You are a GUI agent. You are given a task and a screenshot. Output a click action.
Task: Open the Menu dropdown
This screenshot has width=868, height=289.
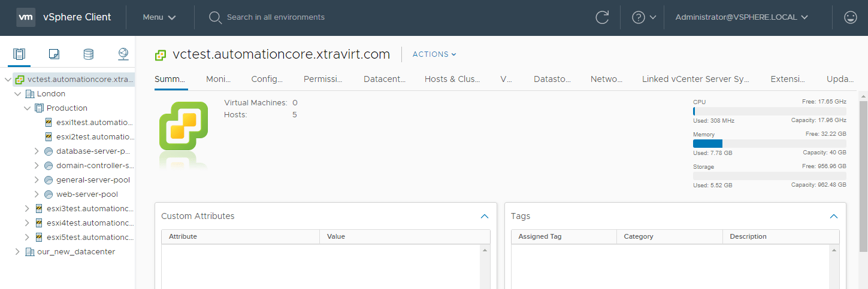point(159,17)
